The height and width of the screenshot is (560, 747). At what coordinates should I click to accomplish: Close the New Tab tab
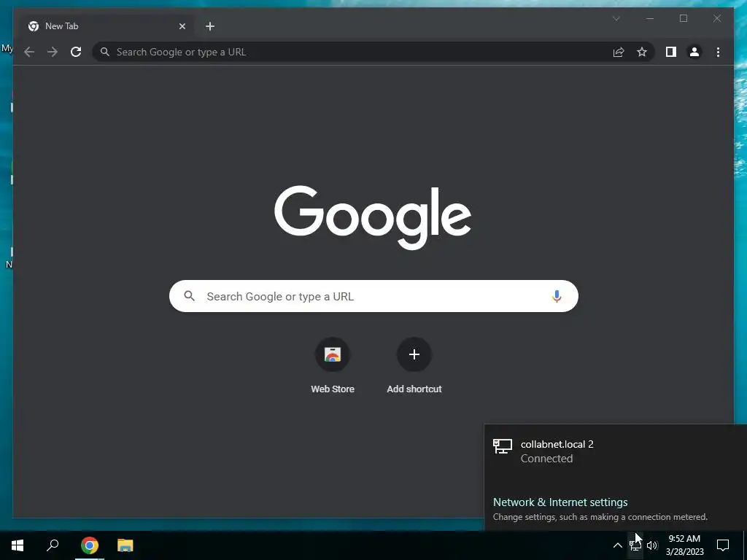[x=182, y=26]
